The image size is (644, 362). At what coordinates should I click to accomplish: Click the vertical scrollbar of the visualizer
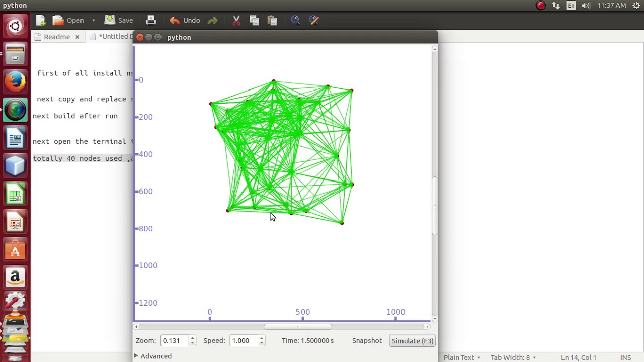435,206
